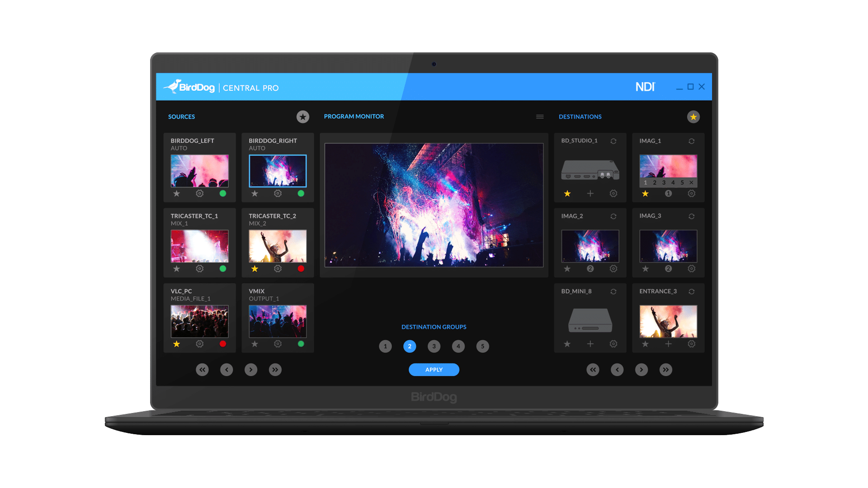Image resolution: width=868 pixels, height=488 pixels.
Task: Go to next destinations page
Action: [x=642, y=370]
